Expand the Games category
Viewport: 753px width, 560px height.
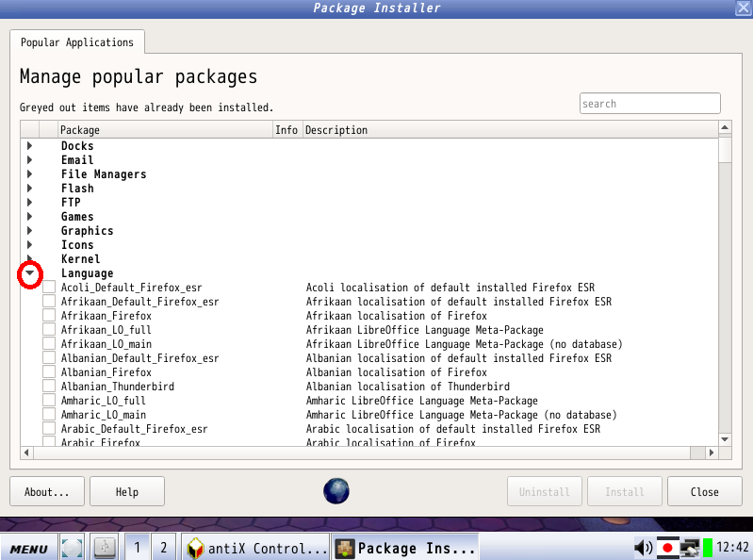[29, 216]
